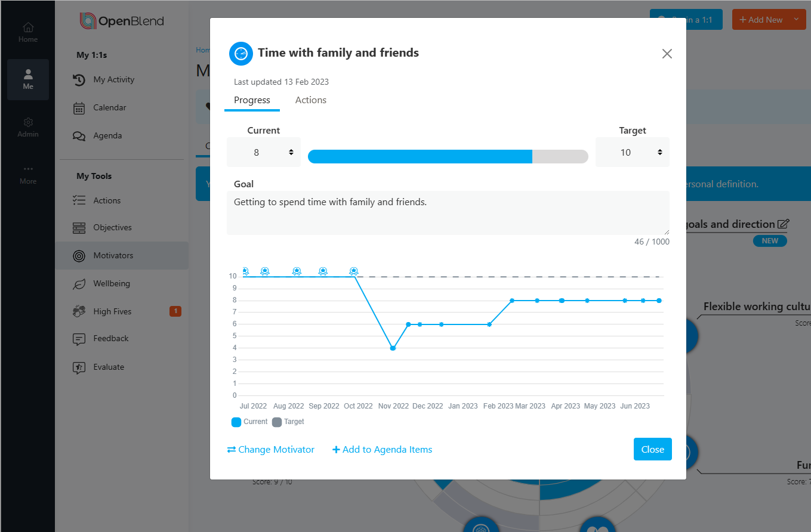Toggle Current series in chart legend
Screen dimensions: 811x532
[249, 422]
